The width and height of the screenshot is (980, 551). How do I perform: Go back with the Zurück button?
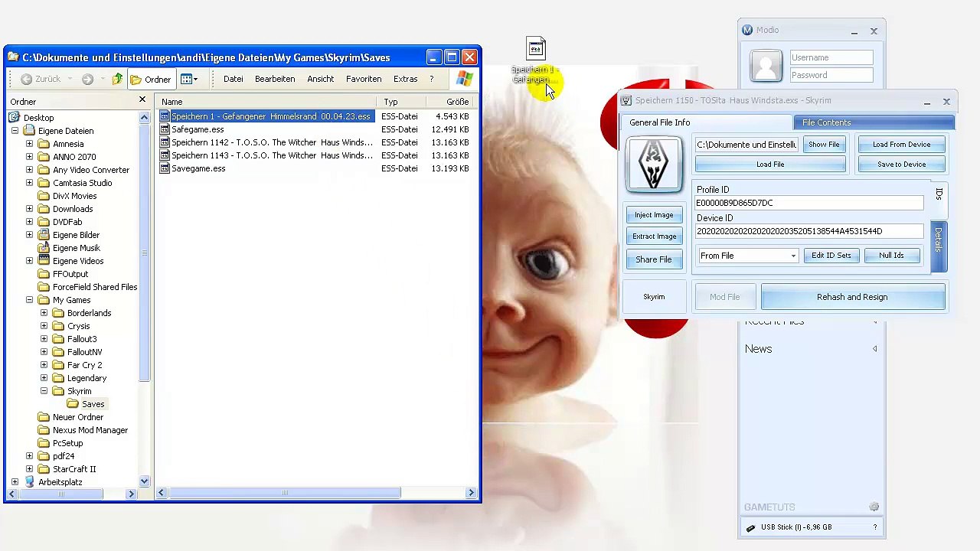pyautogui.click(x=41, y=79)
